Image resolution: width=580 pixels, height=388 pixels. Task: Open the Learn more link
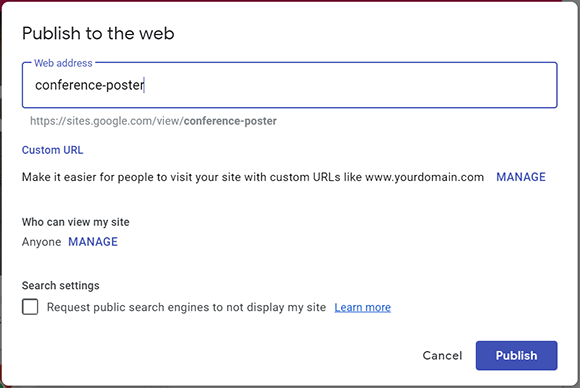pos(362,307)
